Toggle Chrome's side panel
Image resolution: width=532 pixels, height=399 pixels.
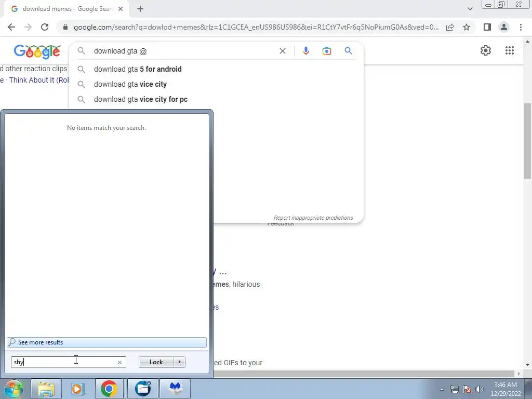tap(487, 27)
